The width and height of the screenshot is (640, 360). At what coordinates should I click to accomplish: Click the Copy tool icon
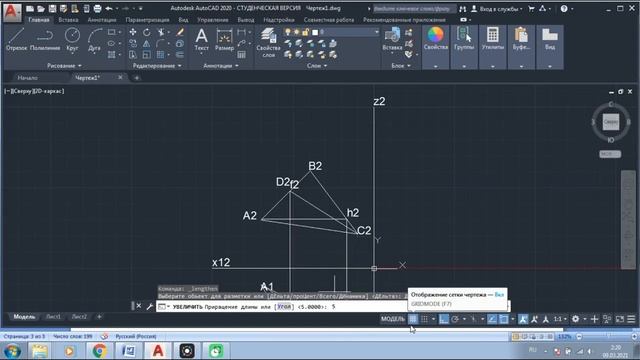coord(133,44)
